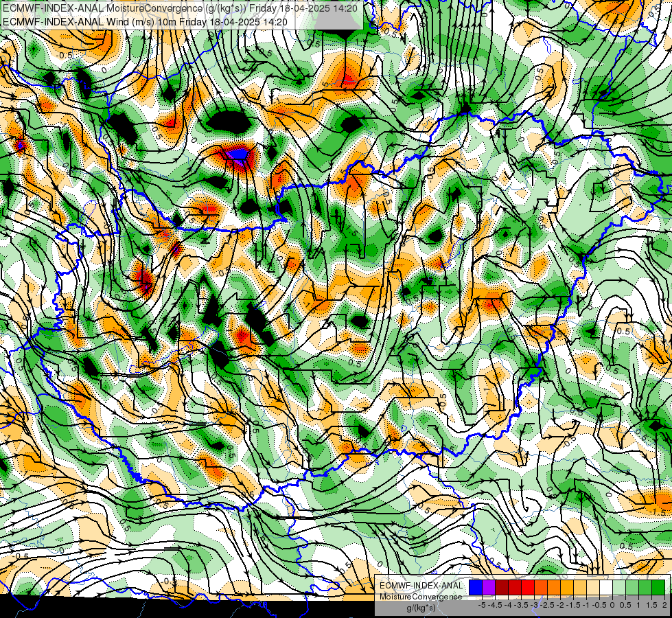Click the purple legend swatch between -5 and -4.5
This screenshot has height=618, width=672.
click(x=489, y=587)
